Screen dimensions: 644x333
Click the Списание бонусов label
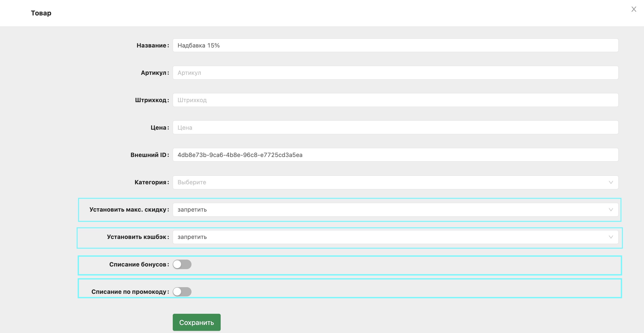coord(139,264)
